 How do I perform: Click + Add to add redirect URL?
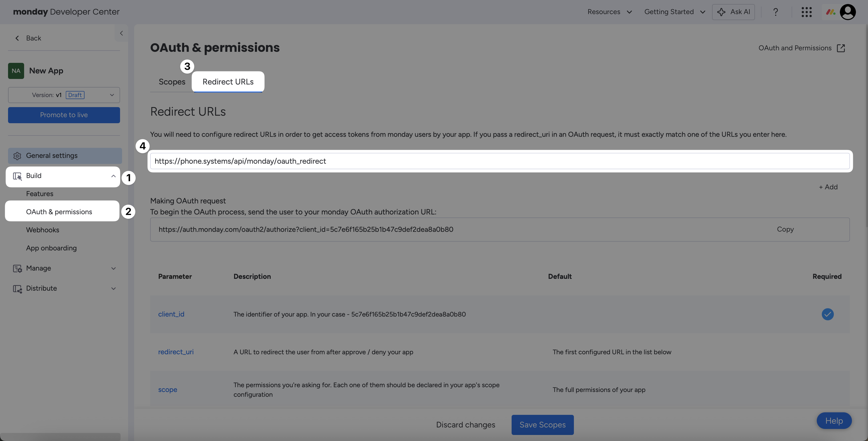click(x=828, y=187)
